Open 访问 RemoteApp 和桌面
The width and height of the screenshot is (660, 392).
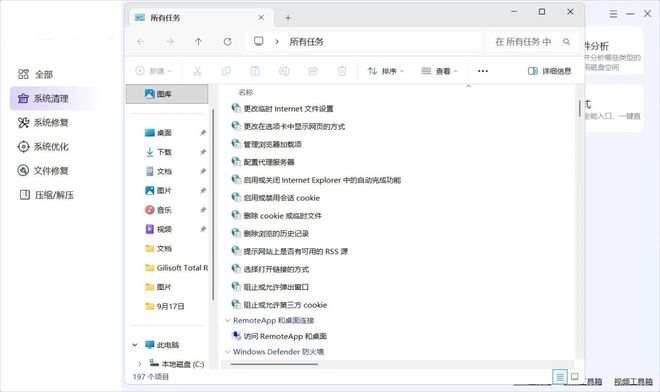(x=279, y=336)
